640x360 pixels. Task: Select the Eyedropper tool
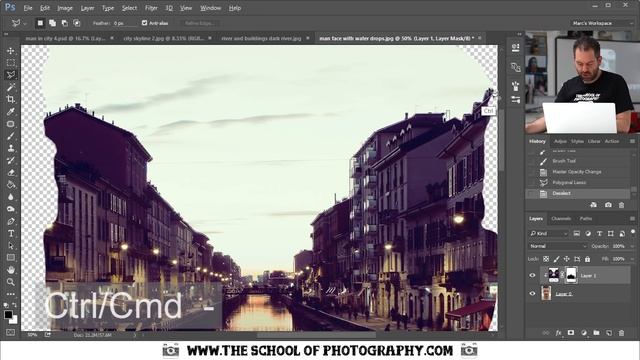(x=11, y=111)
